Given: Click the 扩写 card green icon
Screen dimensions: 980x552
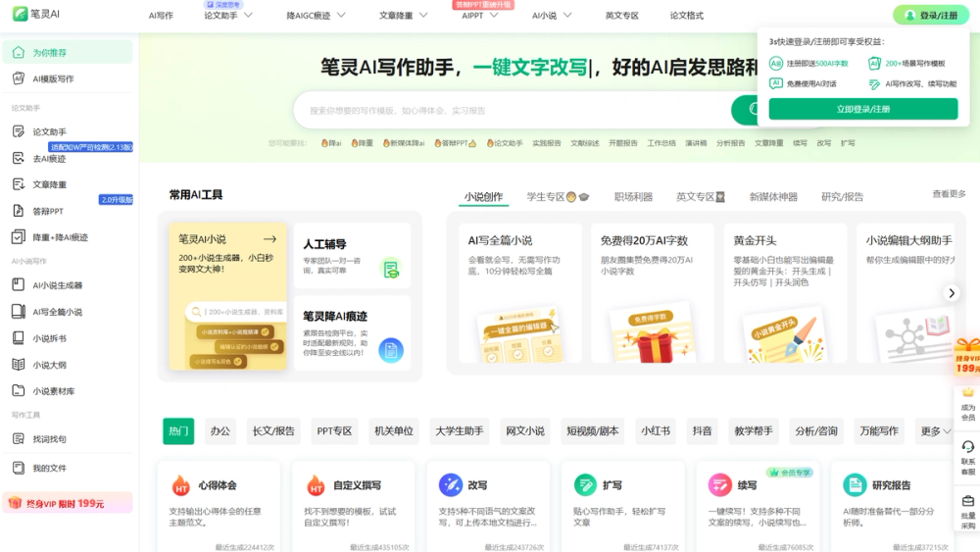Looking at the screenshot, I should [x=585, y=485].
